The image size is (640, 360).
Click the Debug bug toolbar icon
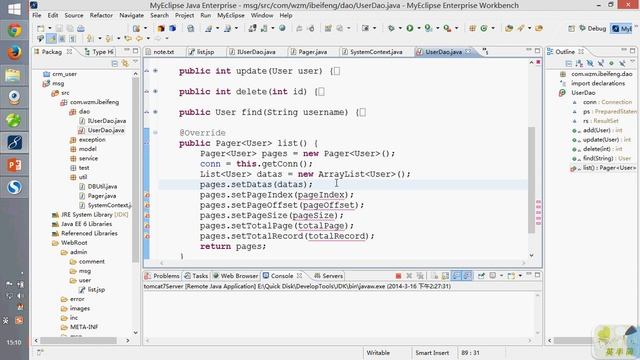pos(391,28)
